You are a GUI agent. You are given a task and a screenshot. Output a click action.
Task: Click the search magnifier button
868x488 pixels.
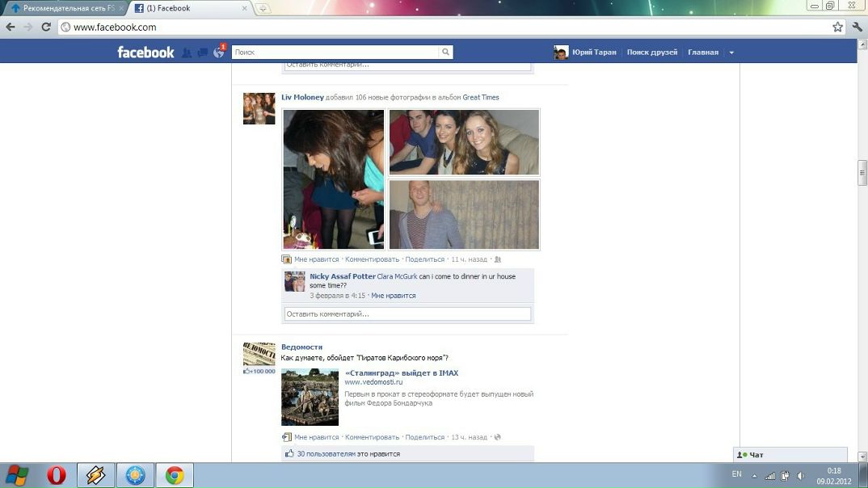[x=445, y=53]
